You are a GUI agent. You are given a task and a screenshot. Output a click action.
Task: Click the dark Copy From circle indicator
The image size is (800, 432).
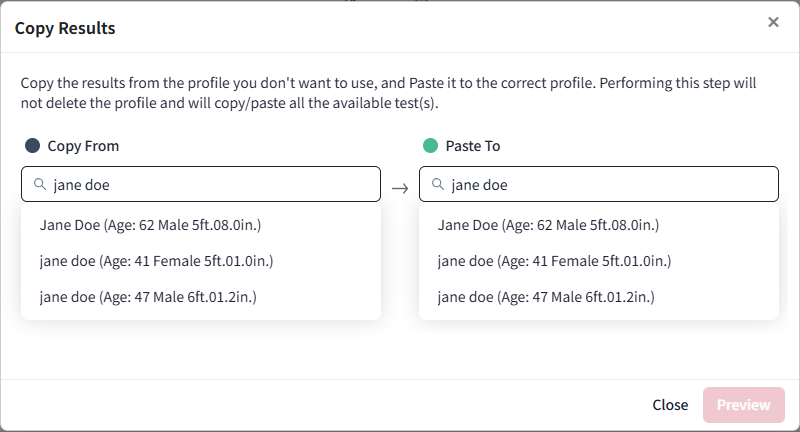[x=32, y=146]
